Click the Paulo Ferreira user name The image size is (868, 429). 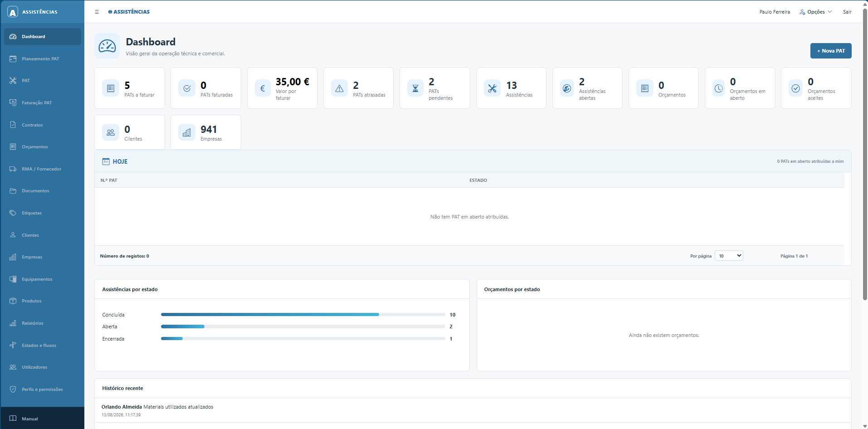click(775, 12)
